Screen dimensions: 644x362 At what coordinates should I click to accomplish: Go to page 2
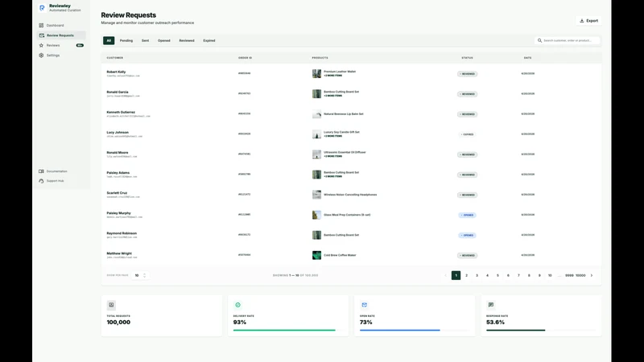click(x=467, y=275)
